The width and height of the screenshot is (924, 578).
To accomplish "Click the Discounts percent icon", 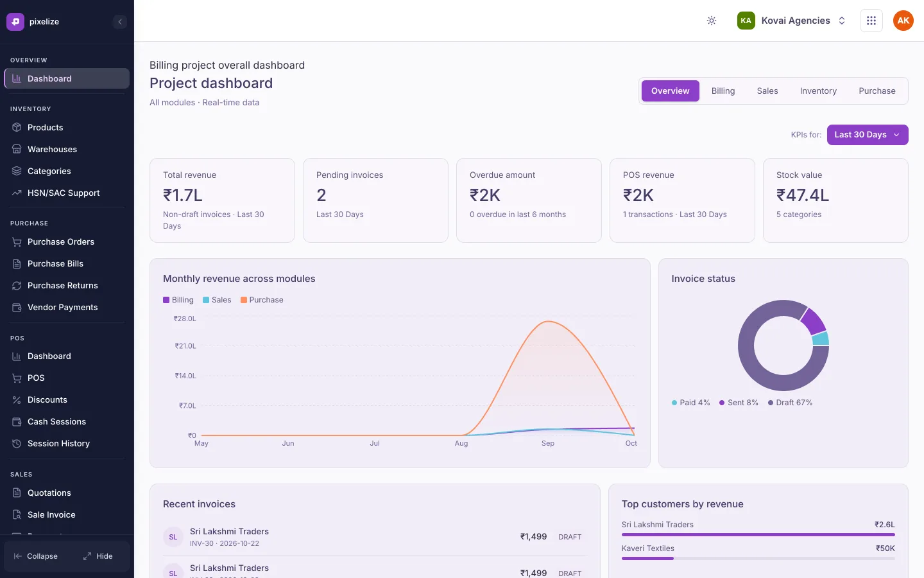I will (17, 399).
